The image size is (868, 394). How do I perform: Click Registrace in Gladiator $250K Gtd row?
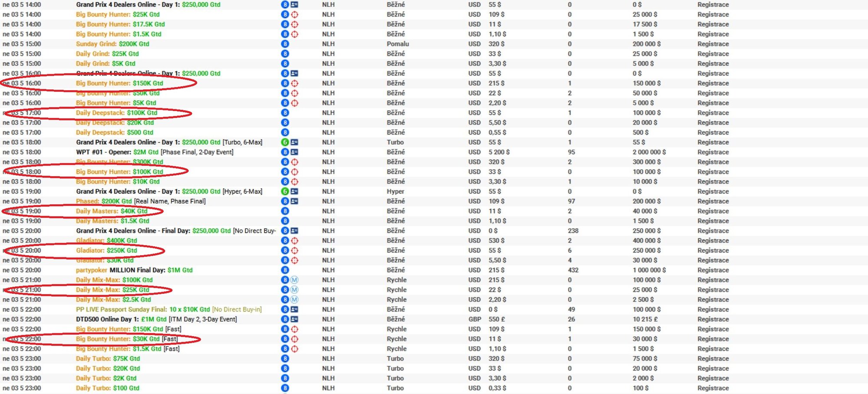[713, 250]
